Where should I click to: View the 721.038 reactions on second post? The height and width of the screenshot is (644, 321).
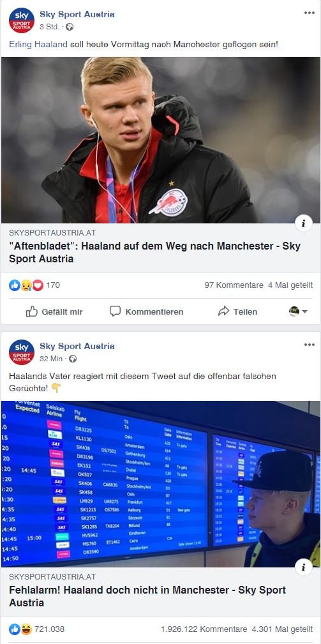pyautogui.click(x=37, y=629)
